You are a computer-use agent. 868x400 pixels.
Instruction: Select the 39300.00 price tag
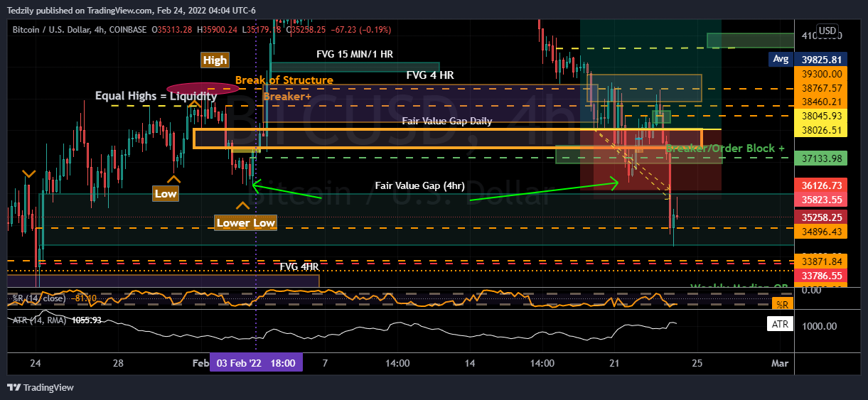click(x=822, y=74)
